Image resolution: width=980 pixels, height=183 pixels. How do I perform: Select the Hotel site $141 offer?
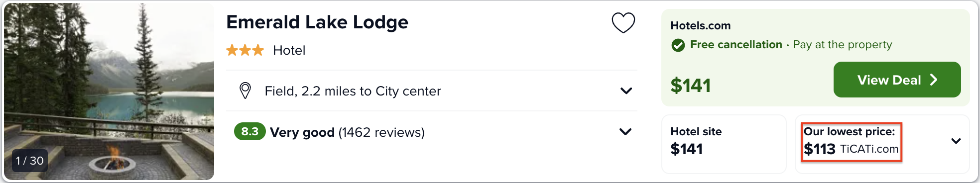(724, 144)
